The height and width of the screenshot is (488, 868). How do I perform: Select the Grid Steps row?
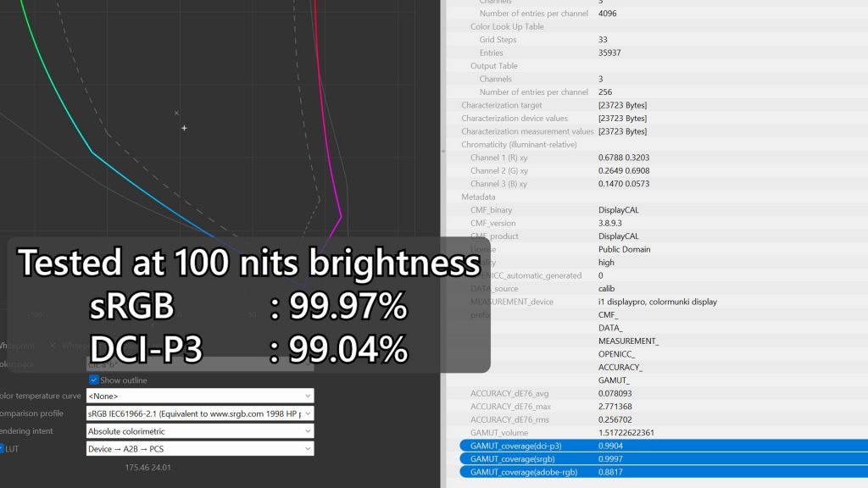(657, 39)
